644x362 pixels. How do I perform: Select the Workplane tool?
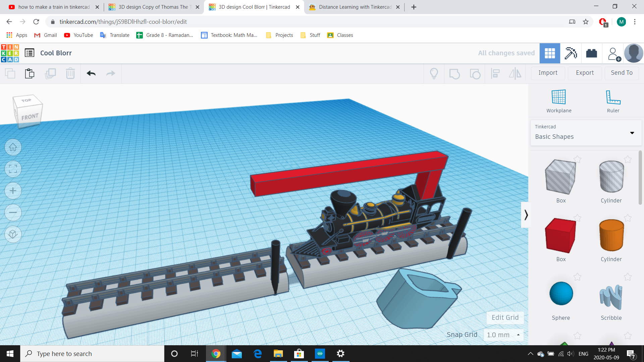pyautogui.click(x=559, y=101)
